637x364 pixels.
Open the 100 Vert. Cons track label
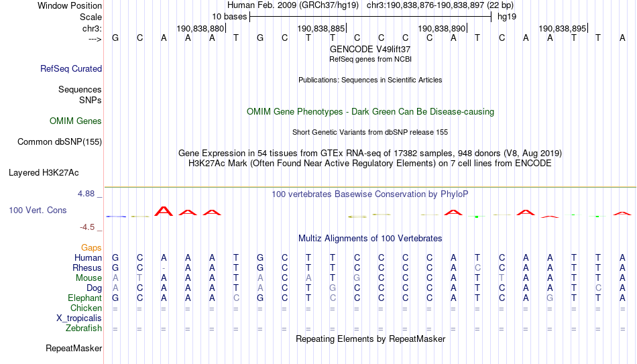pos(38,210)
